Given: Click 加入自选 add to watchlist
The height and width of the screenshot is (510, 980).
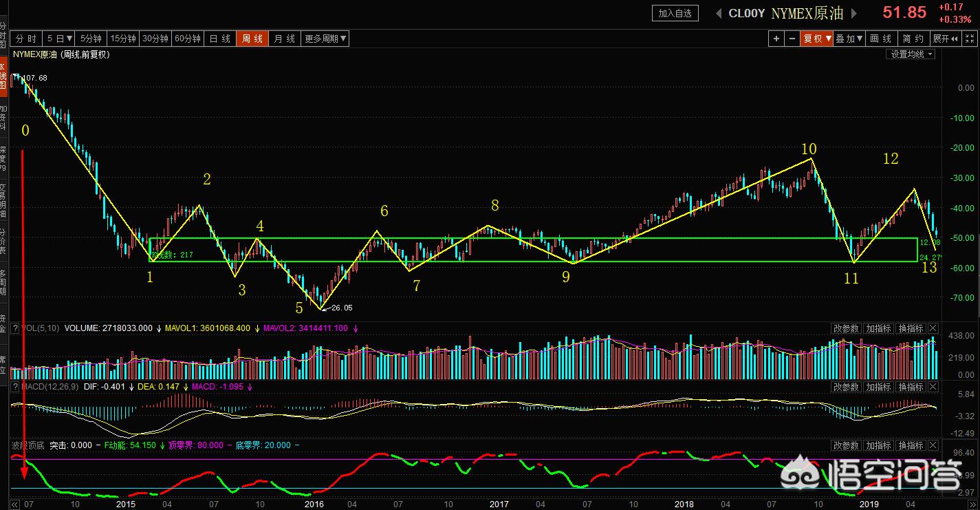Looking at the screenshot, I should [675, 13].
